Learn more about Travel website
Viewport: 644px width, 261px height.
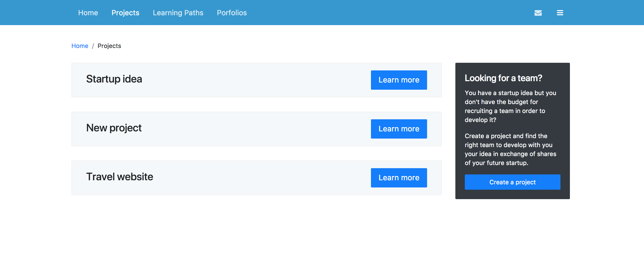399,178
